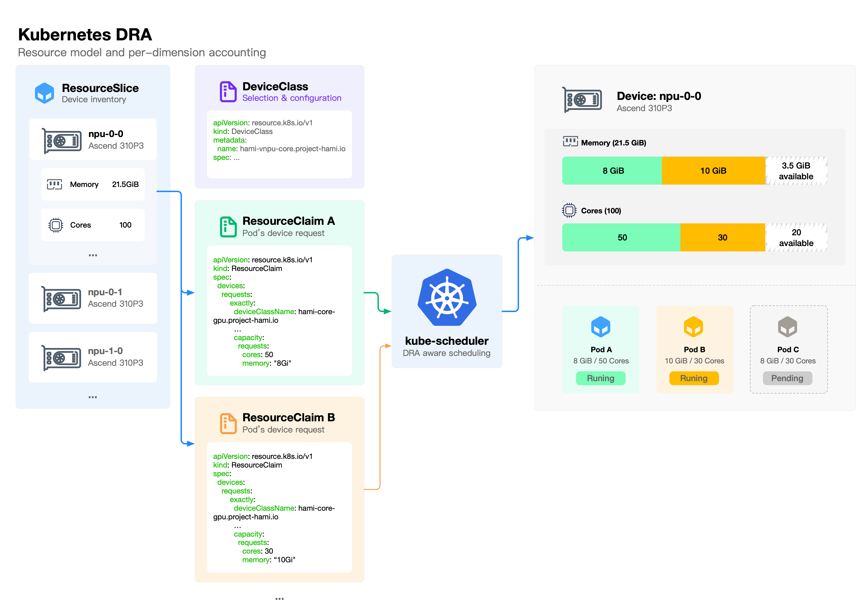Click the memory icon next to Memory (21.5 GiB)
Viewport: 868px width, 612px height.
[570, 142]
